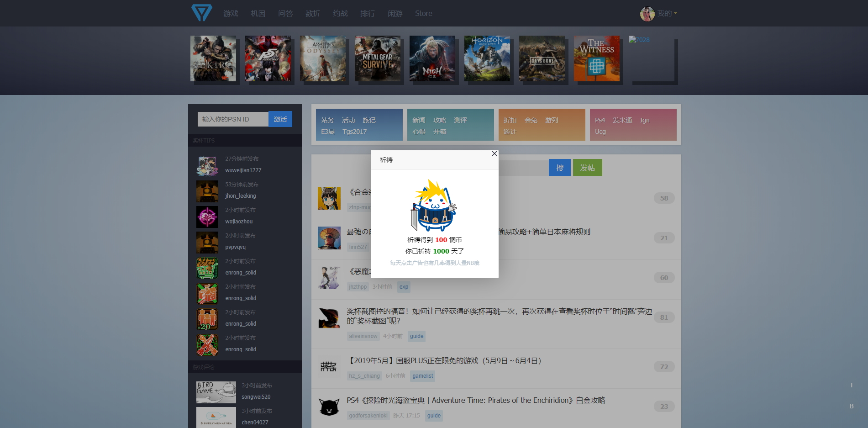Open The Witness game cover
The height and width of the screenshot is (428, 868).
[x=596, y=58]
